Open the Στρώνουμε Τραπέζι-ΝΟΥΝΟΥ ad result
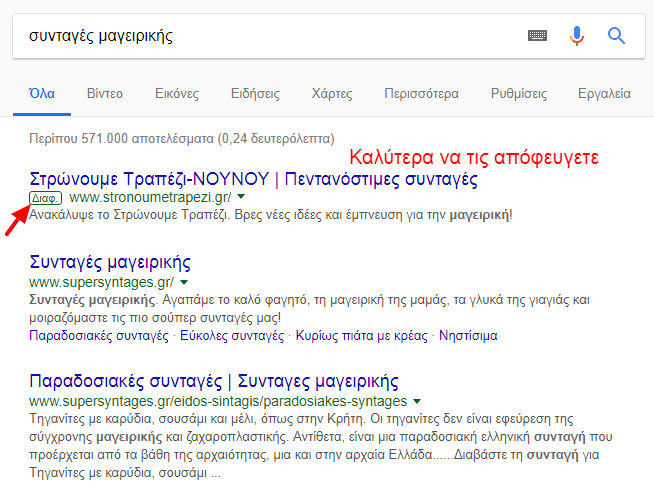Screen dimensions: 654x492 click(254, 179)
